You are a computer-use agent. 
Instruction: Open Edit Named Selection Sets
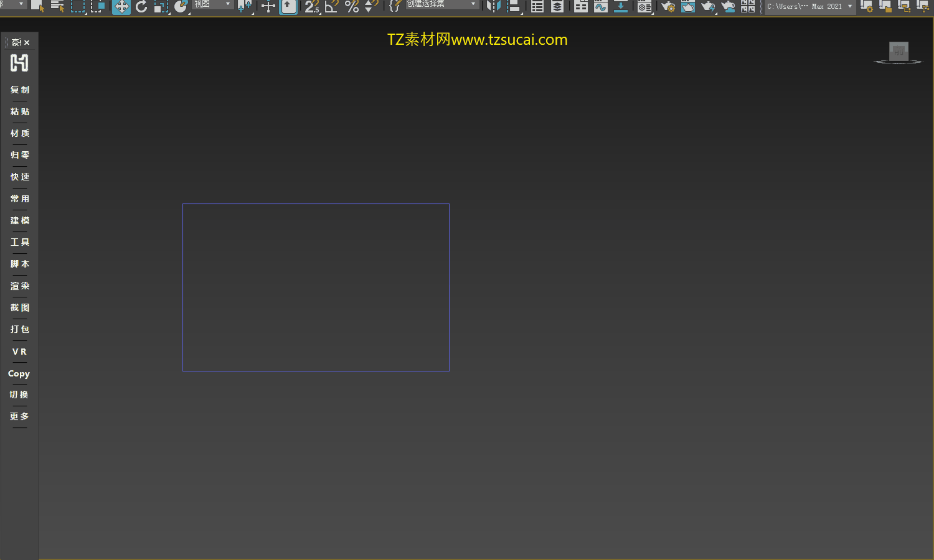coord(395,6)
